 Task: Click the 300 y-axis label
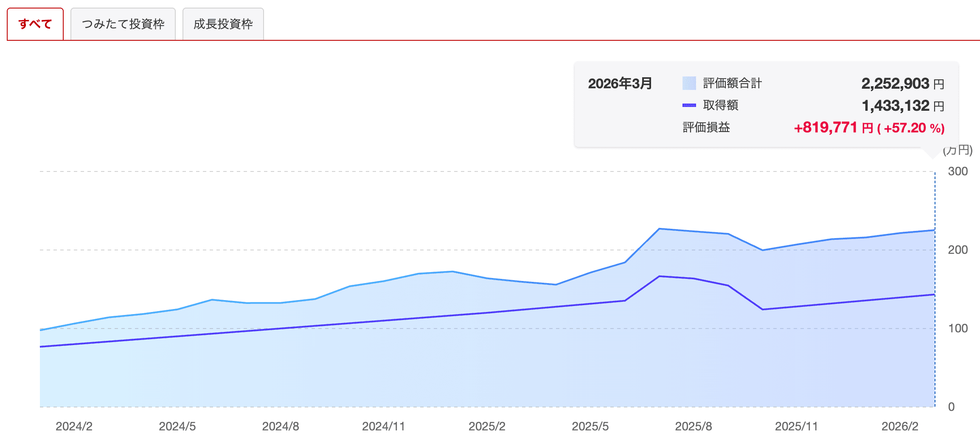click(x=958, y=171)
